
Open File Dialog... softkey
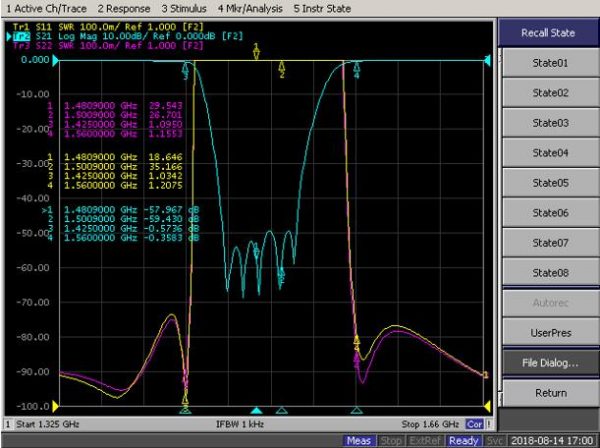[550, 363]
